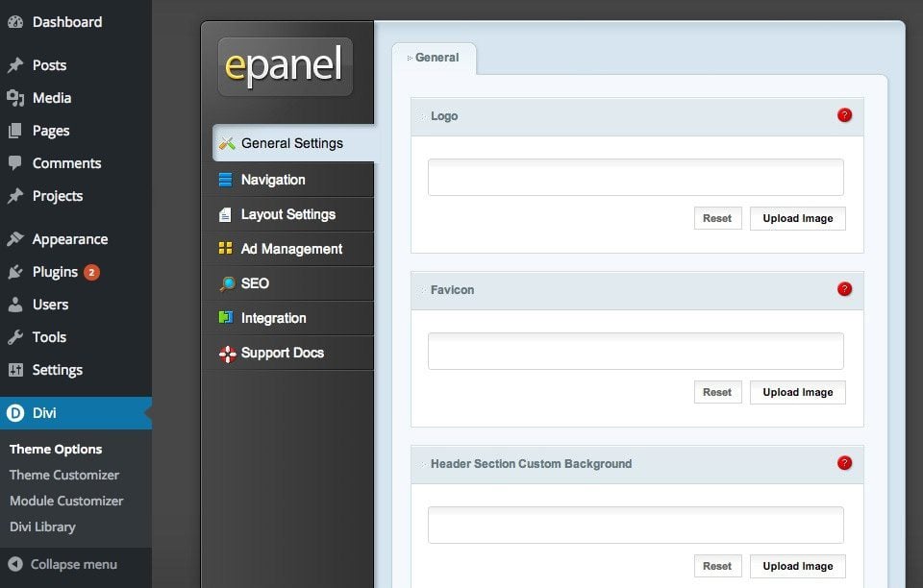Screen dimensions: 923x588
Task: Open the Plugins menu item
Action: pyautogui.click(x=76, y=272)
